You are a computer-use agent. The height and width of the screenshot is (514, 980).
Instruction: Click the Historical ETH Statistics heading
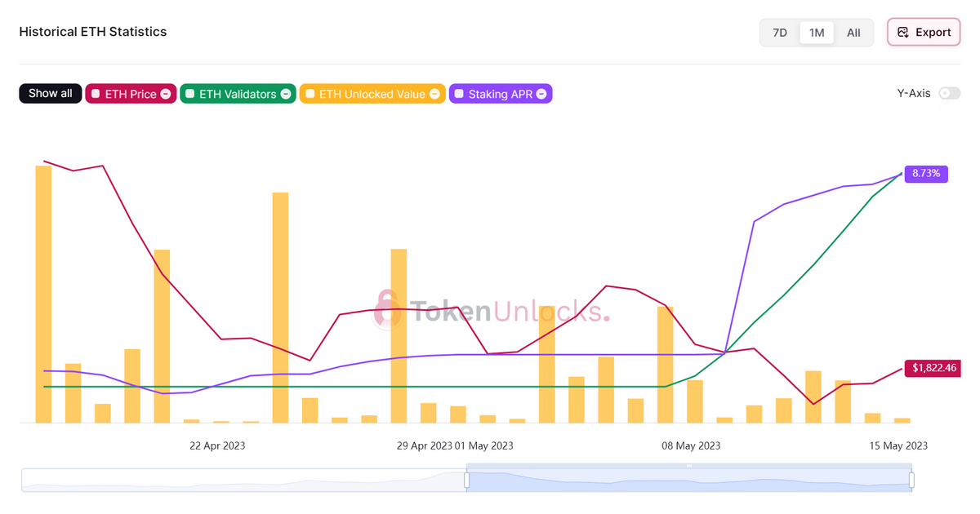coord(93,32)
